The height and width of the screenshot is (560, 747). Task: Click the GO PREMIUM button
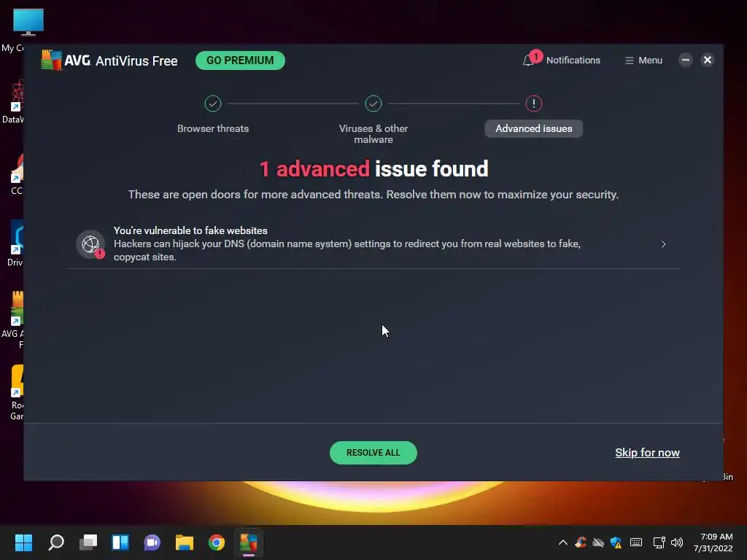(240, 61)
